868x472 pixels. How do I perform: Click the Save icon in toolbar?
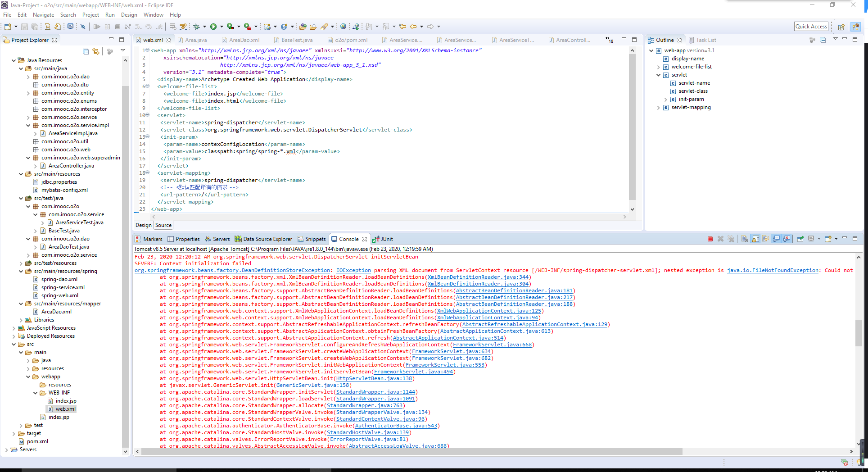24,27
